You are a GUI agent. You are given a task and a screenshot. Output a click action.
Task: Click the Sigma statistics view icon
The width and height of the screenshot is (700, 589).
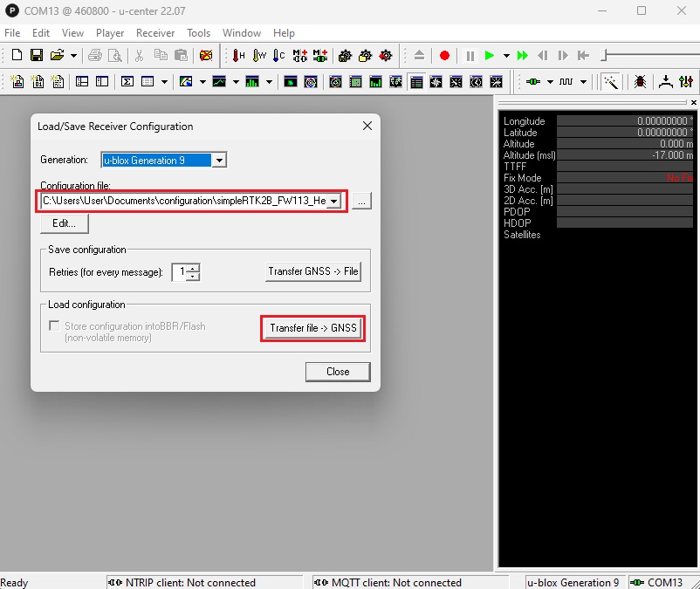(127, 82)
